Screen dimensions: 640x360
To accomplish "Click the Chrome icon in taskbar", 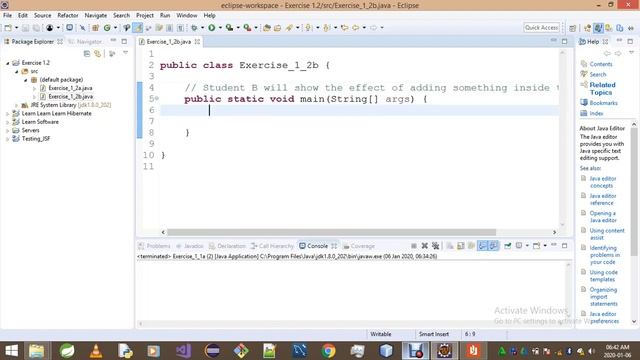I will click(x=328, y=351).
